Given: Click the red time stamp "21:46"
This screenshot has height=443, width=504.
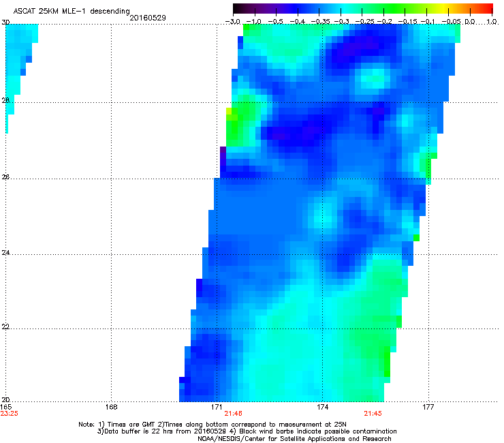Looking at the screenshot, I should 233,414.
